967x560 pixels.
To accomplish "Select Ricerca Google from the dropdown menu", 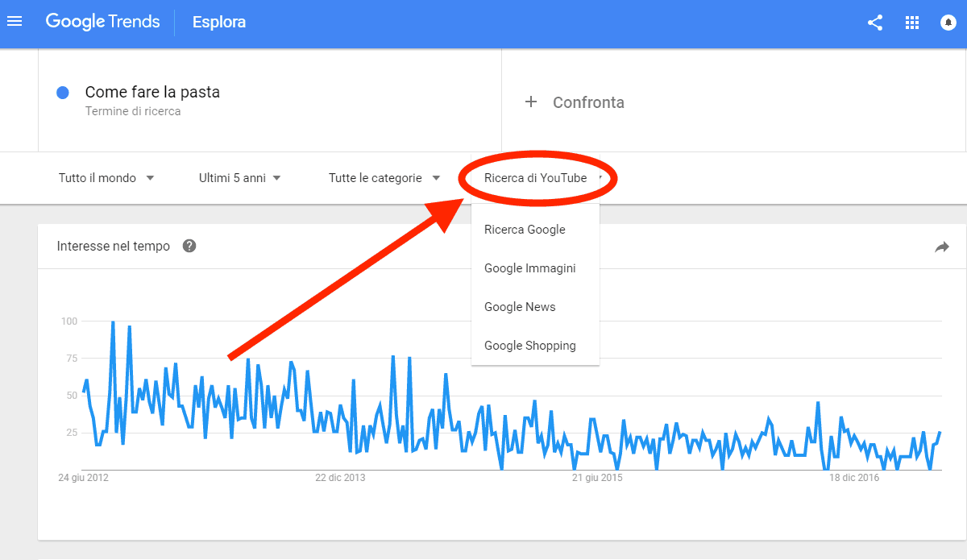I will tap(524, 230).
